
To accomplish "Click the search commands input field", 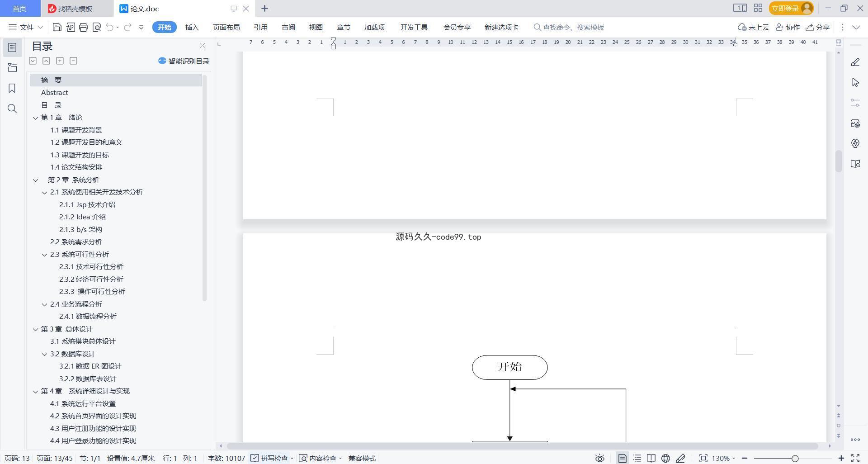I will (569, 27).
